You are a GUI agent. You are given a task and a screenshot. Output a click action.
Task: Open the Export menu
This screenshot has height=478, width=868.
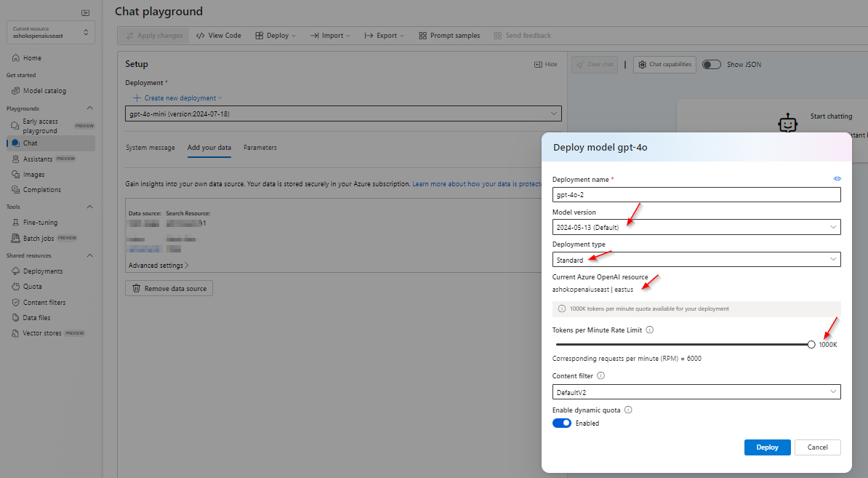pyautogui.click(x=384, y=36)
